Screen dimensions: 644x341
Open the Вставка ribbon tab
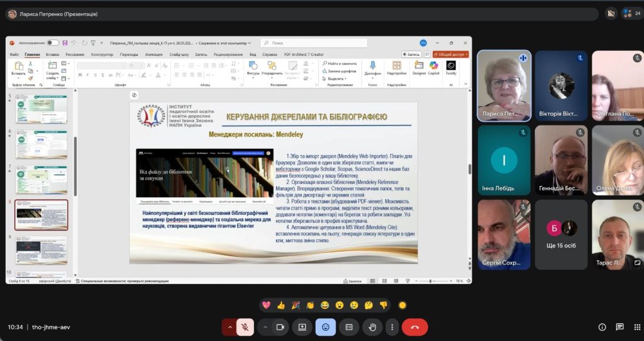click(x=53, y=54)
